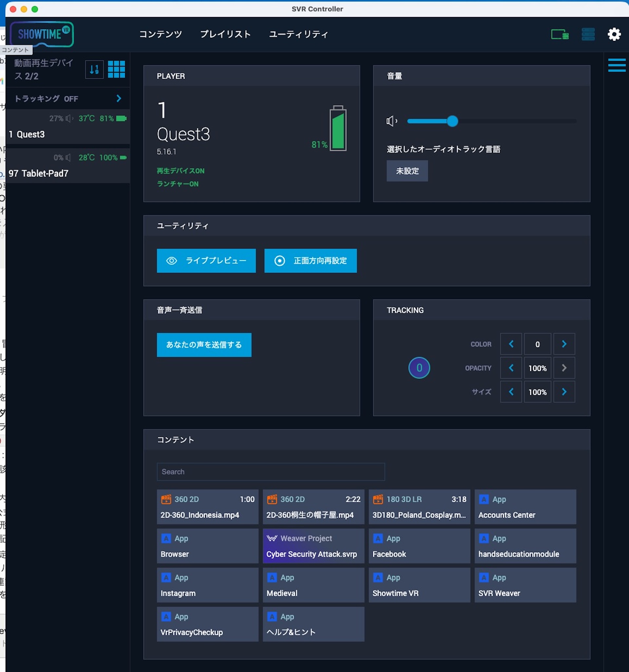Click the green device connection icon

click(560, 34)
